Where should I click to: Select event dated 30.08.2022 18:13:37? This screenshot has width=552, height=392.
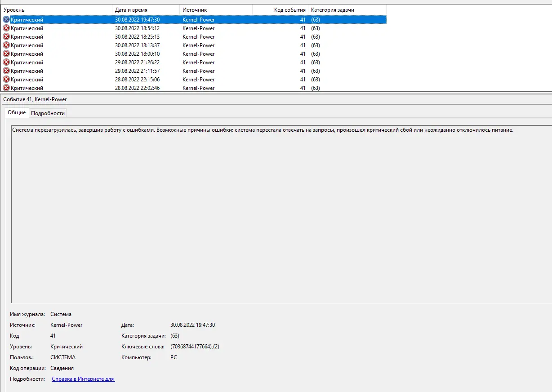193,45
